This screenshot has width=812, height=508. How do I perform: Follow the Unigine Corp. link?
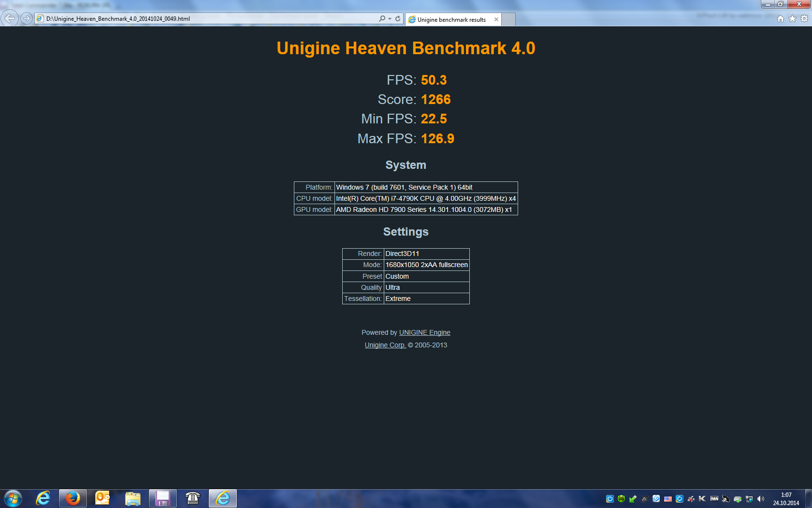coord(385,345)
